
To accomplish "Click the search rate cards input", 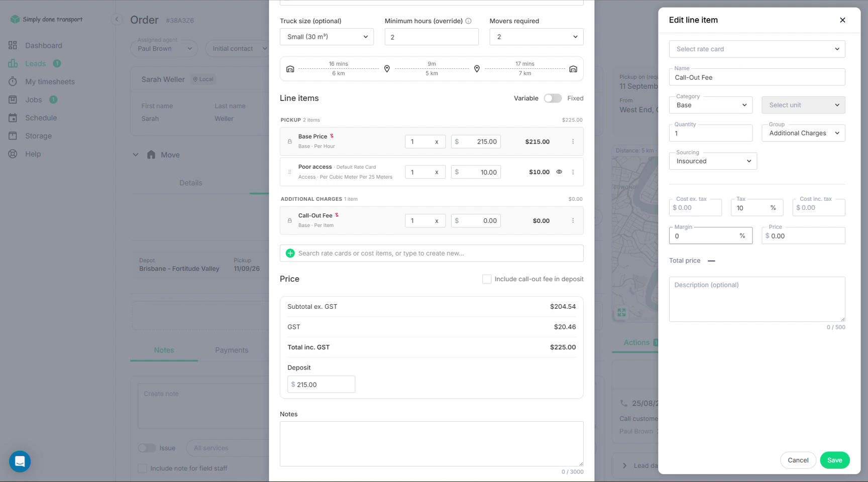I will click(x=431, y=253).
